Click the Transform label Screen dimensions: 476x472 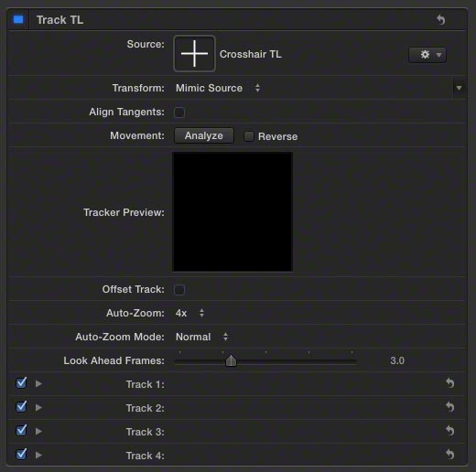pyautogui.click(x=138, y=88)
